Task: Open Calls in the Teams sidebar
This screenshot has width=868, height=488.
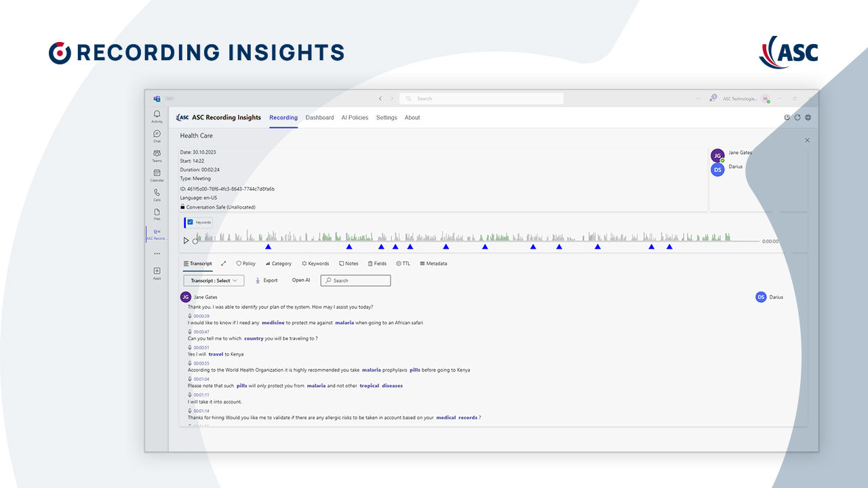Action: pos(157,195)
